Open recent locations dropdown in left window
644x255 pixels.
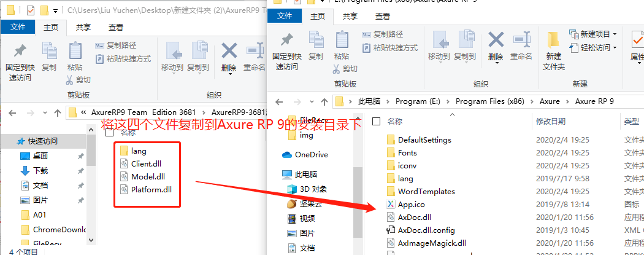pos(45,112)
